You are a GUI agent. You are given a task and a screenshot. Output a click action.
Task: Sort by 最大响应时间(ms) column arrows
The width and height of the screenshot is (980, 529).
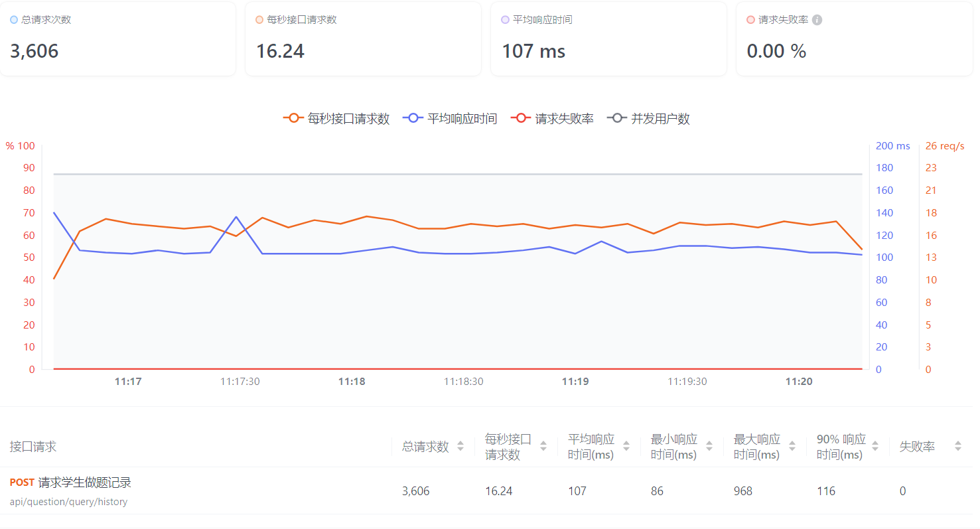[792, 447]
